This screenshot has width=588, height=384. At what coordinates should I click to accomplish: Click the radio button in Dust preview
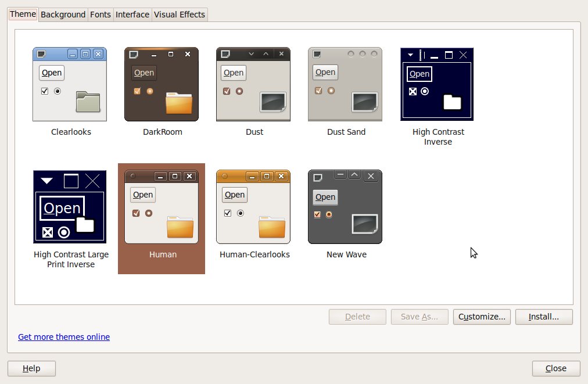[x=239, y=91]
